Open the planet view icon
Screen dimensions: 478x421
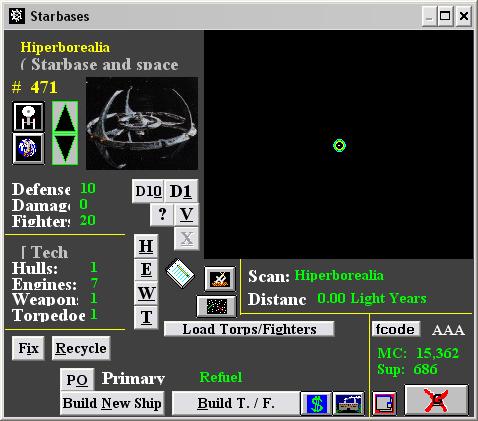(28, 149)
